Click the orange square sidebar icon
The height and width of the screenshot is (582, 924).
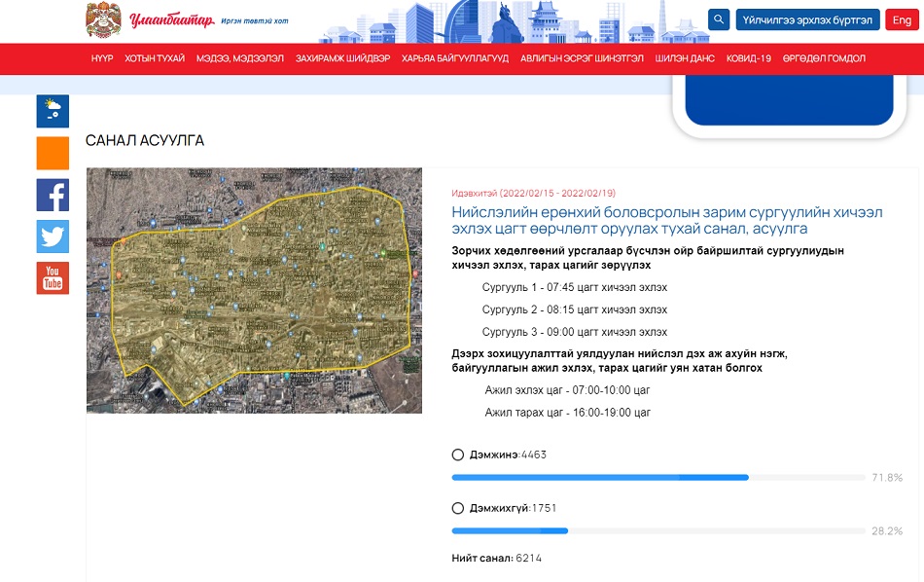click(53, 154)
